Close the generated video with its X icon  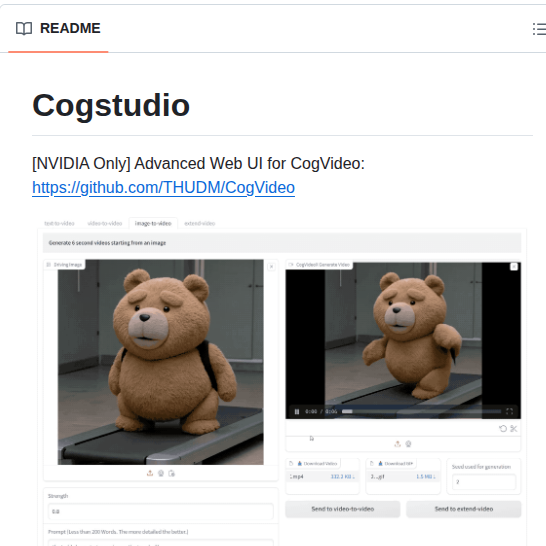coord(514,267)
